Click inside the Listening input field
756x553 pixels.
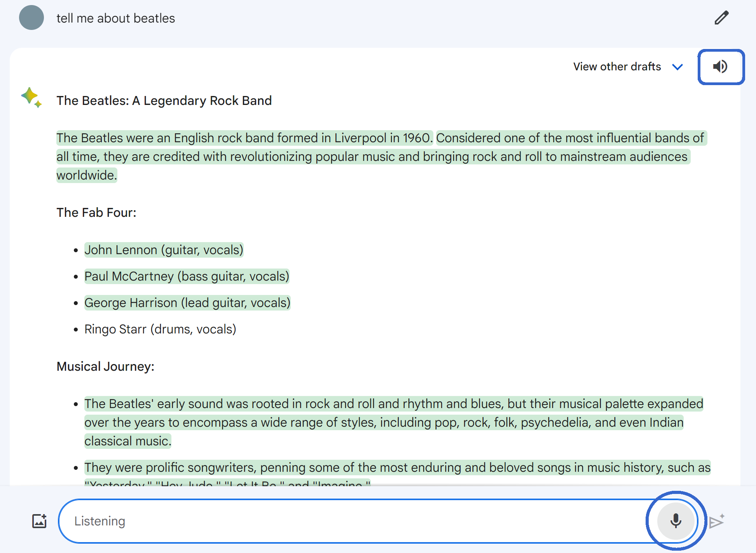pyautogui.click(x=350, y=521)
